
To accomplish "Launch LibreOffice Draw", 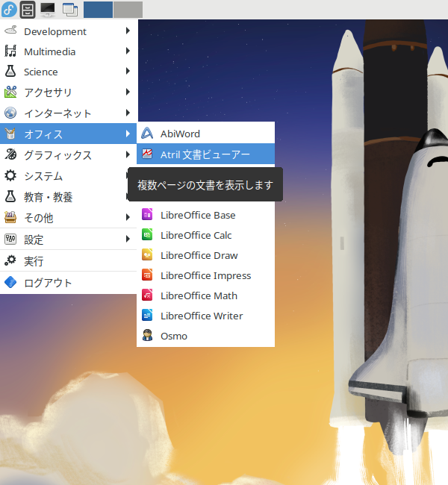I will (205, 255).
